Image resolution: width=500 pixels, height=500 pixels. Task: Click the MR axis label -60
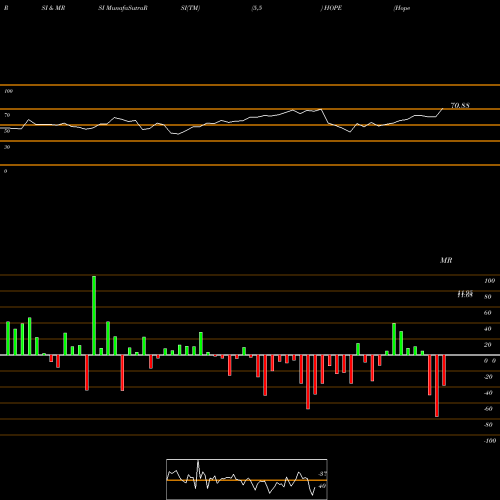tap(488, 409)
